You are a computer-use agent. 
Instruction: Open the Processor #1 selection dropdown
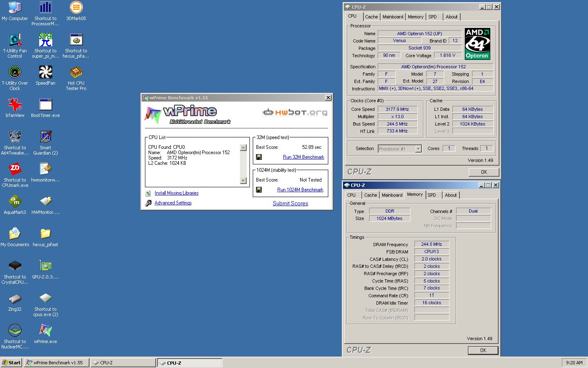coord(418,149)
